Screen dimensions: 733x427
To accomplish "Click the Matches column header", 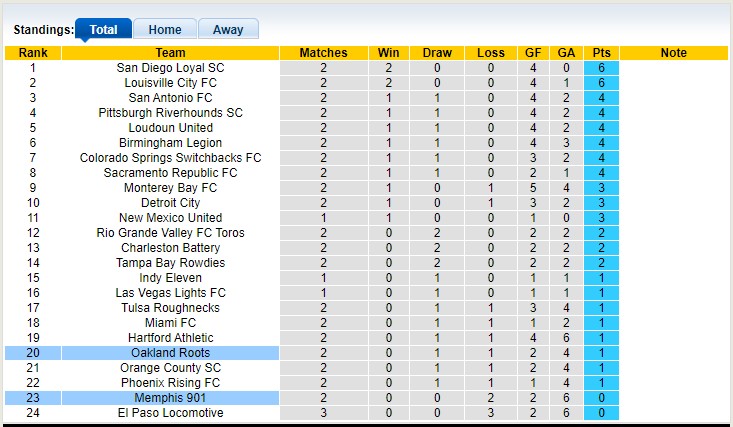I will point(324,53).
